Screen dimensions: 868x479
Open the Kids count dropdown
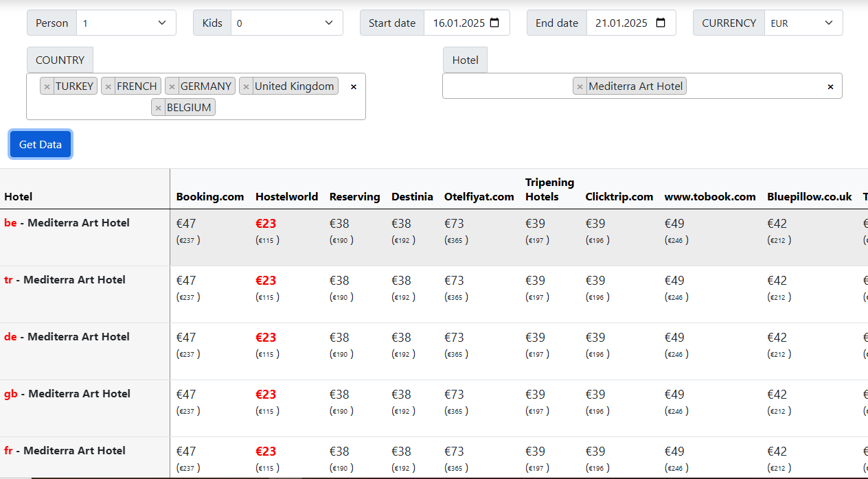287,23
